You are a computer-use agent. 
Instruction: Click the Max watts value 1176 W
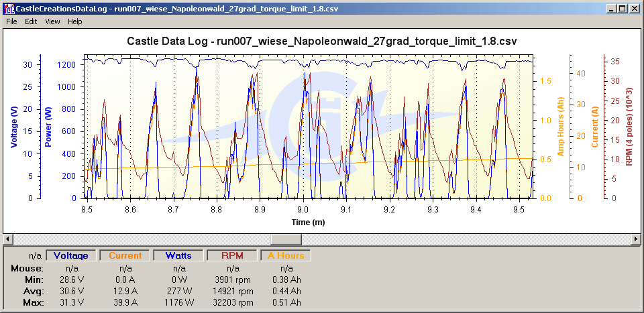(x=178, y=303)
